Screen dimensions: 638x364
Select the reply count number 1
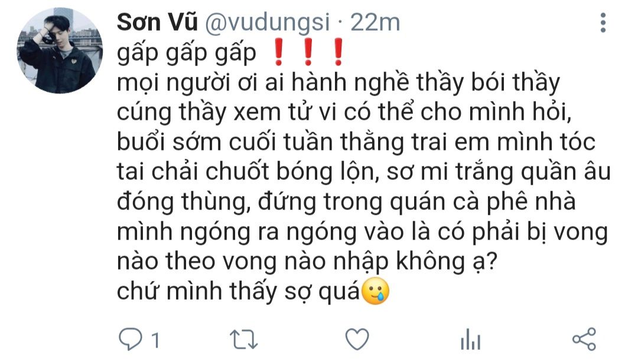(155, 340)
